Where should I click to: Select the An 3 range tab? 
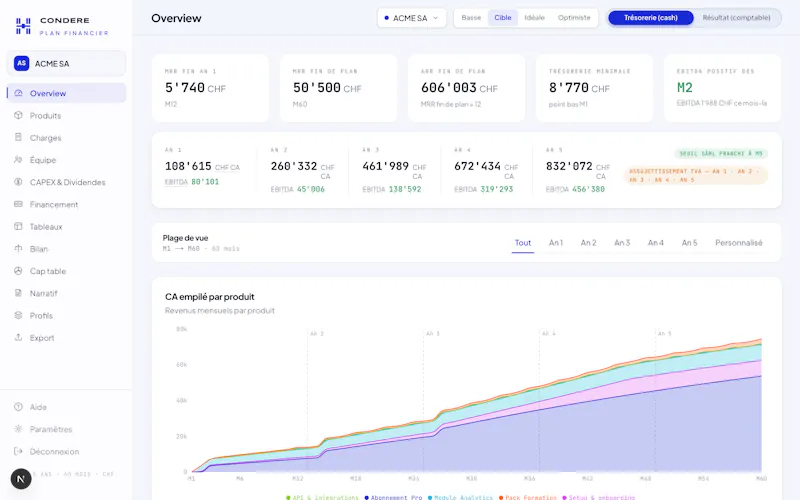[x=622, y=243]
